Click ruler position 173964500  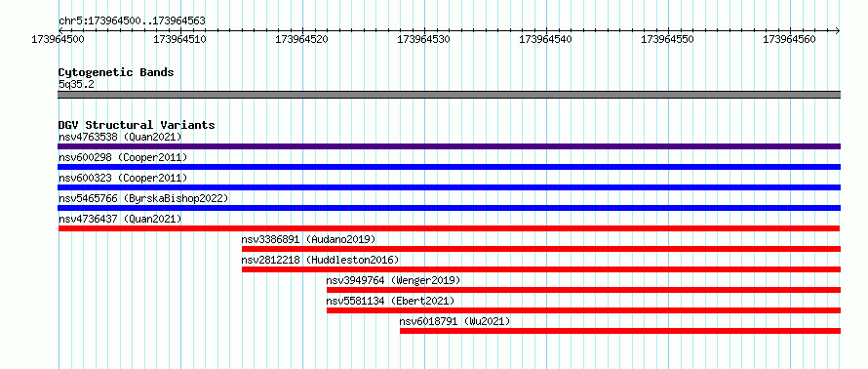[x=59, y=40]
